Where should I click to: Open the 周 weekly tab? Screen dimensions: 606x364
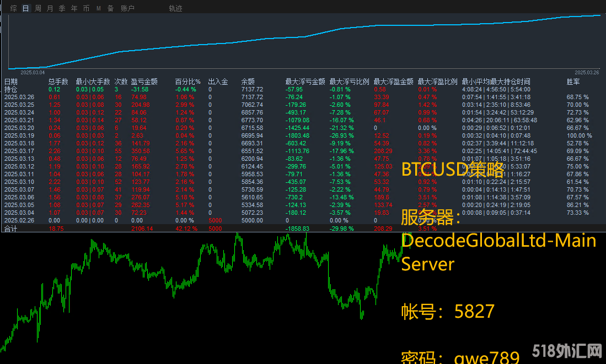tap(38, 8)
